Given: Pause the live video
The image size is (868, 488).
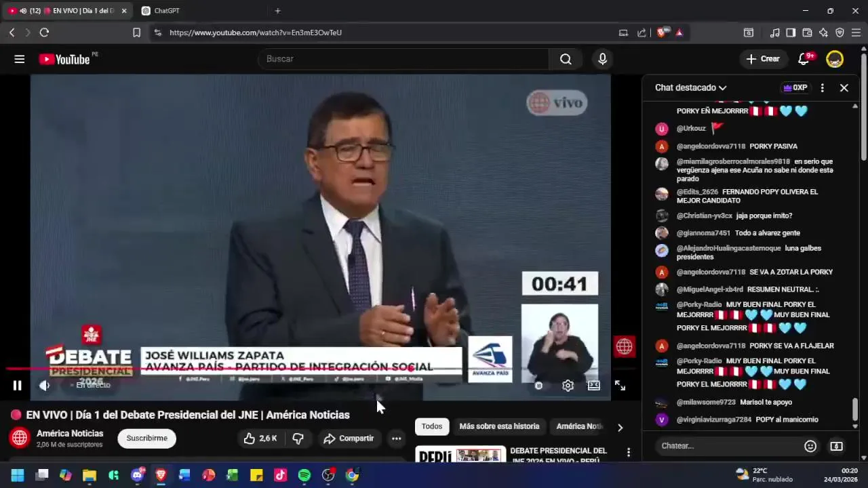Looking at the screenshot, I should [x=18, y=386].
